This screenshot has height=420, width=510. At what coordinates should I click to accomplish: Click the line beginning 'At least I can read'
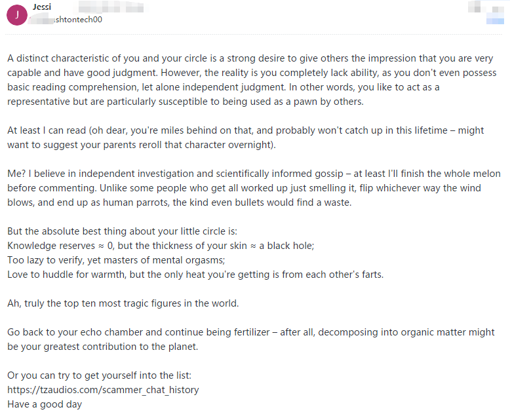pyautogui.click(x=246, y=130)
